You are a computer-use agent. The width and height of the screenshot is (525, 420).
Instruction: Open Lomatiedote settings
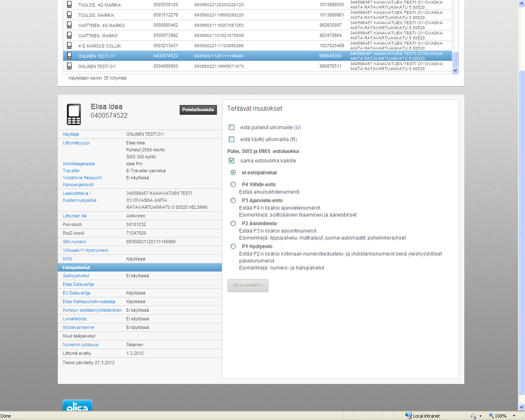75,319
